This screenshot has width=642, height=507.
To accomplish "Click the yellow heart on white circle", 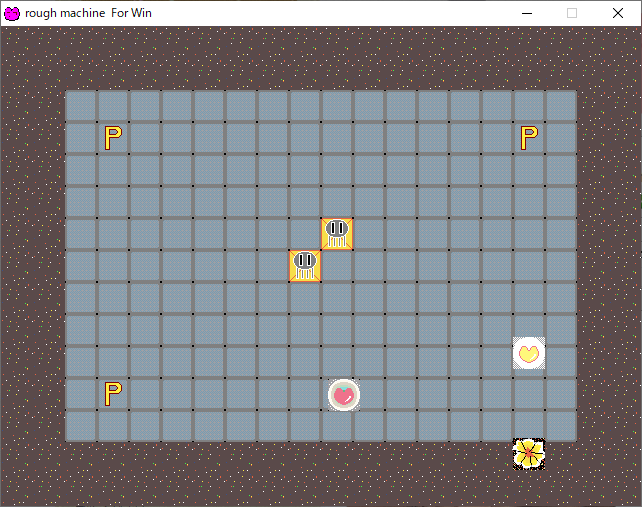I will click(x=529, y=353).
